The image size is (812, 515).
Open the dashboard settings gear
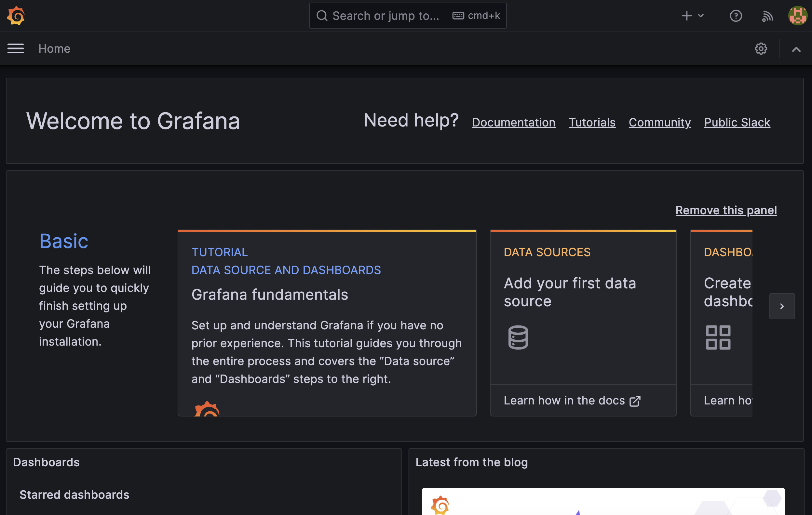[x=761, y=48]
